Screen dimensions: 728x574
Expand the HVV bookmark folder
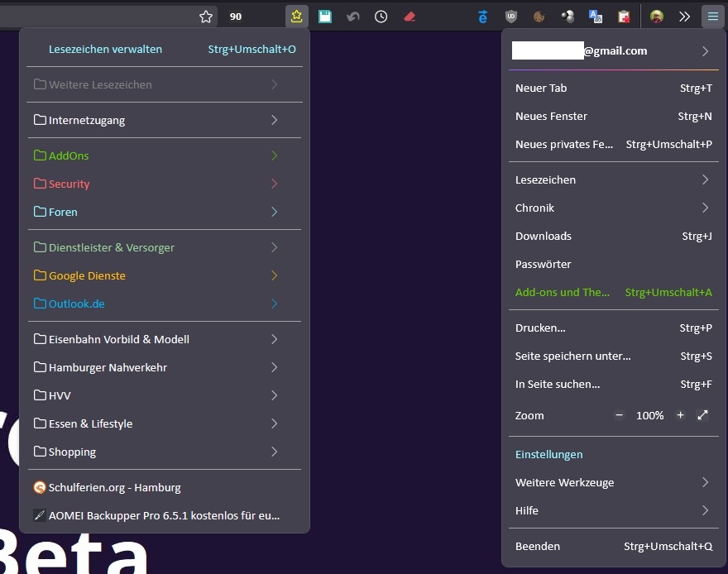(x=165, y=395)
